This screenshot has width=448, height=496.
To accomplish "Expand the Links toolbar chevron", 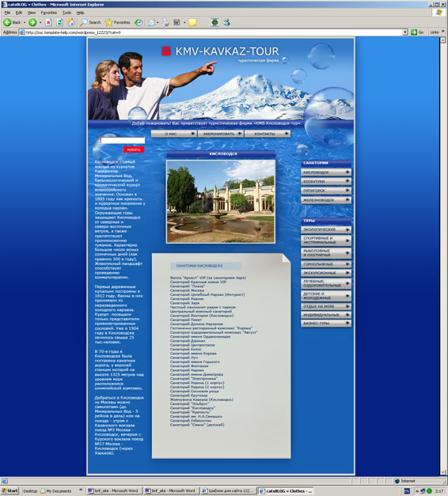I will click(442, 32).
